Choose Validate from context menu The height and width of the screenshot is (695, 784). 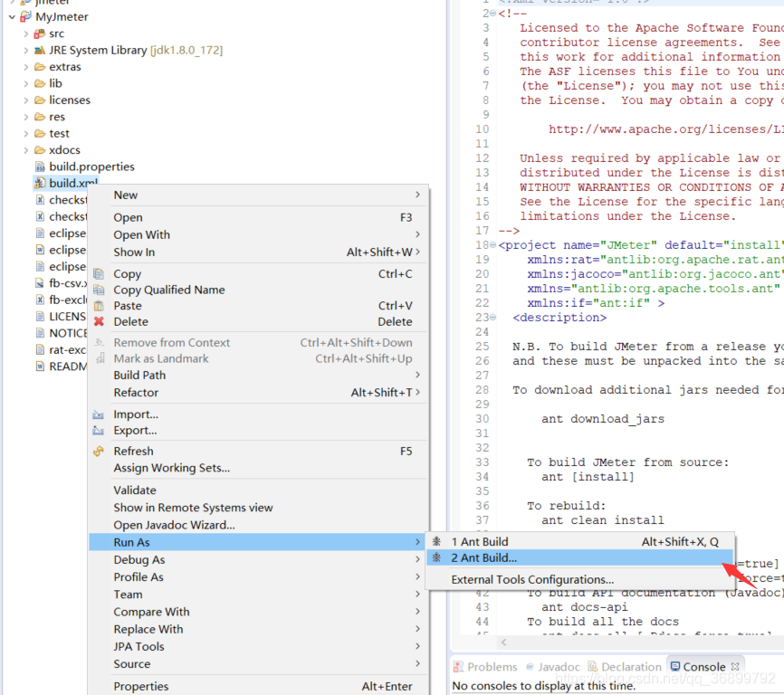coord(259,490)
